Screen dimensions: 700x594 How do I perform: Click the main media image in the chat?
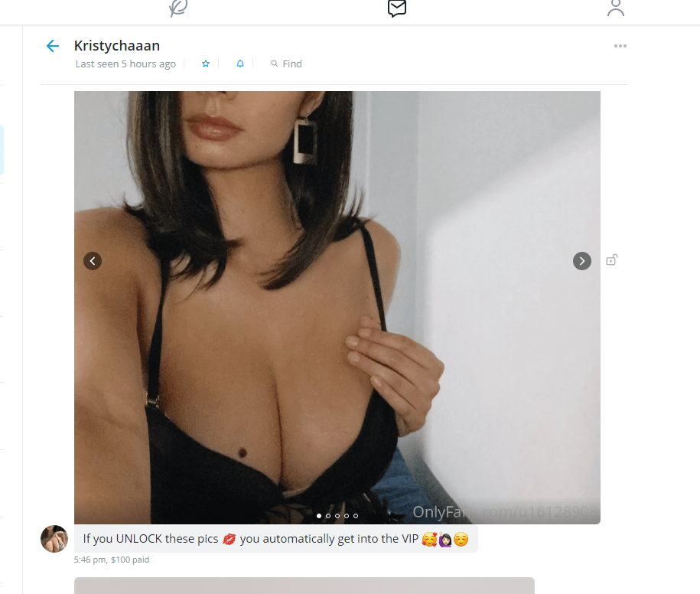[337, 307]
